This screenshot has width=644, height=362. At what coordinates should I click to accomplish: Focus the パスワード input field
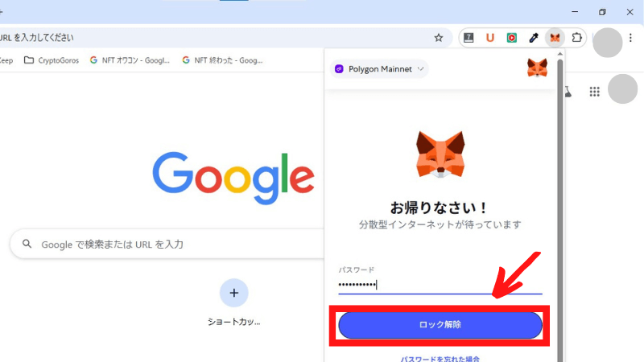440,285
